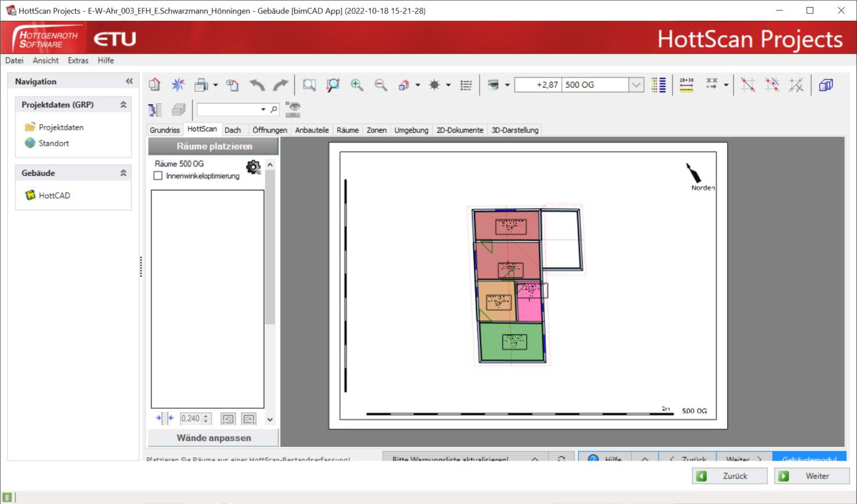Undo the last action

pyautogui.click(x=257, y=85)
